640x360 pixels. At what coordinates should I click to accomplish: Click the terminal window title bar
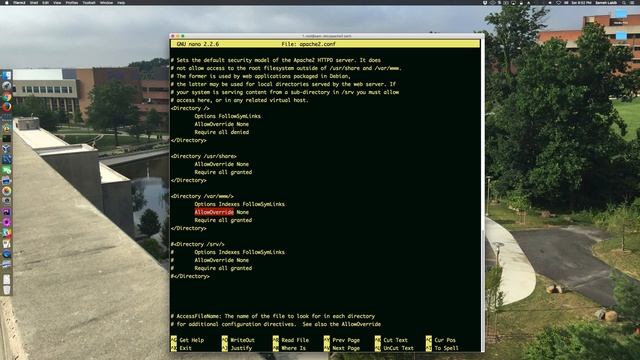327,36
